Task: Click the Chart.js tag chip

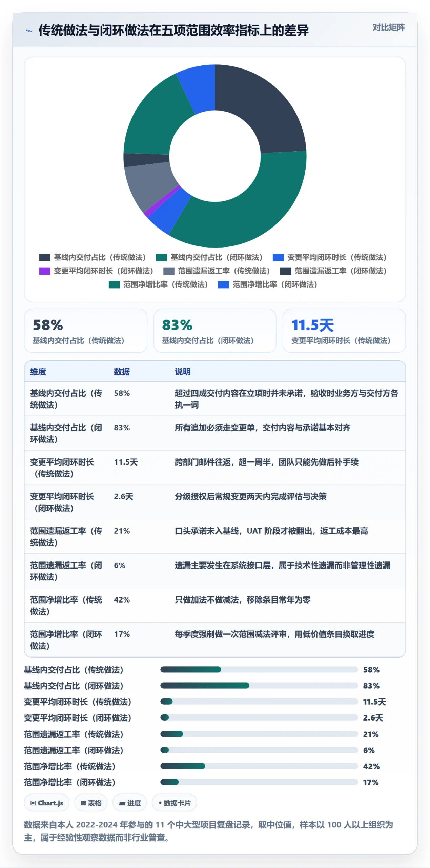Action: click(47, 803)
